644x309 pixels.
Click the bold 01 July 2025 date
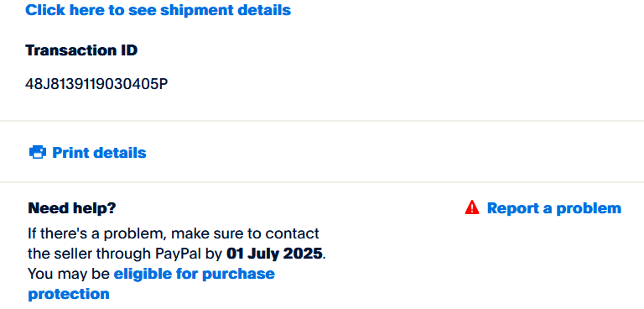[274, 254]
